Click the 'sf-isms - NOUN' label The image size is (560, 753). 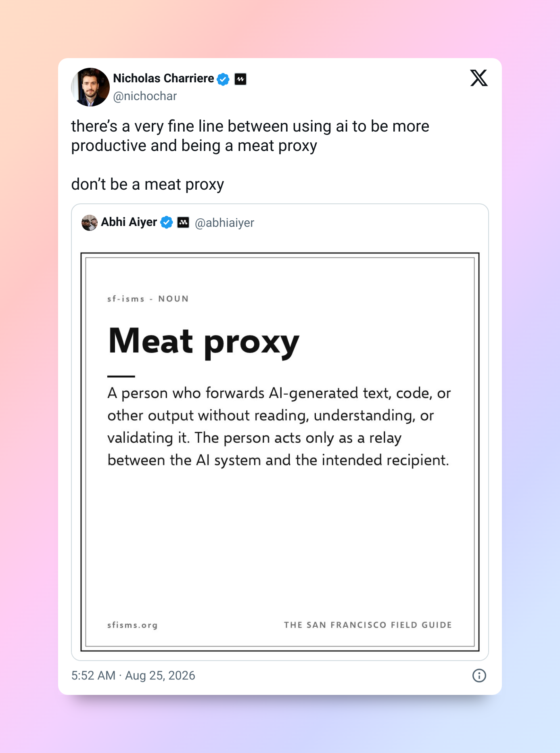pos(148,299)
